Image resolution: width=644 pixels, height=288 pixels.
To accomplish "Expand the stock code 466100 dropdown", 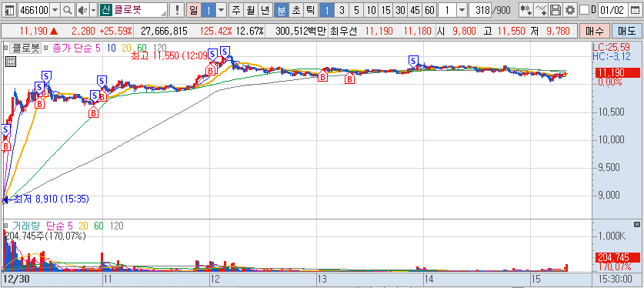I will tap(55, 10).
